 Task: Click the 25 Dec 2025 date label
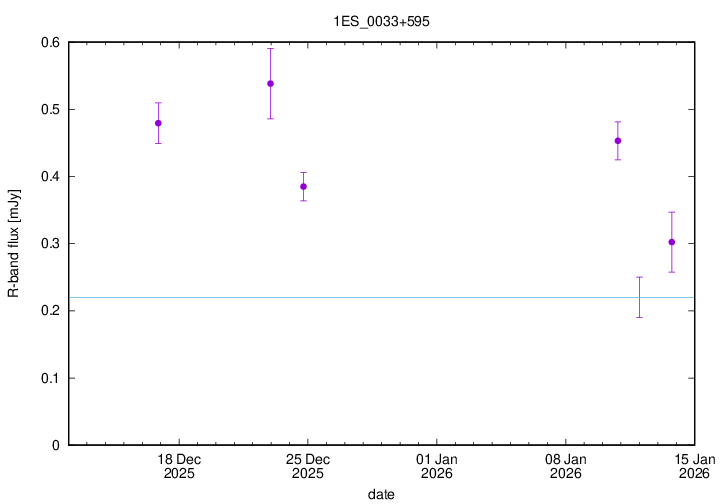[308, 466]
